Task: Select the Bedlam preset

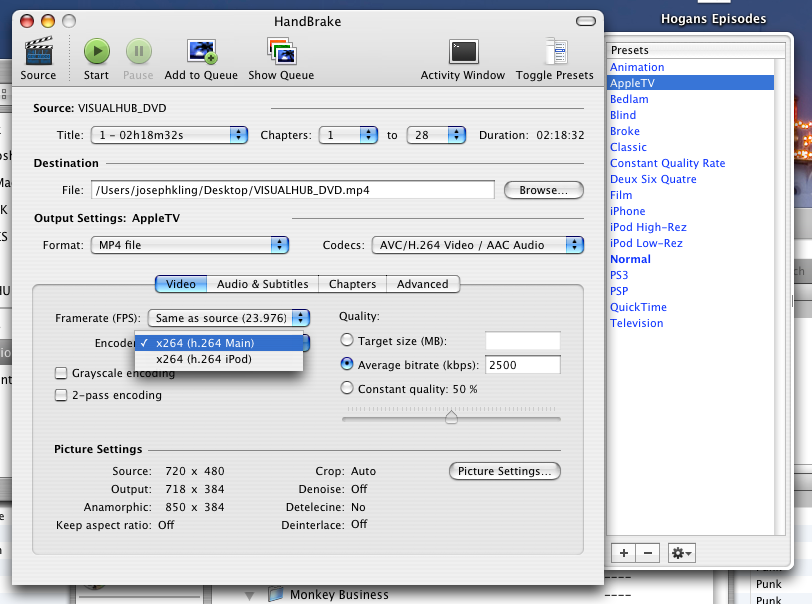Action: click(x=691, y=99)
